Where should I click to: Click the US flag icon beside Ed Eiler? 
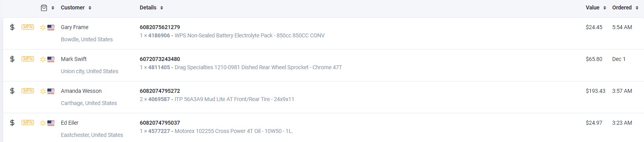[51, 123]
